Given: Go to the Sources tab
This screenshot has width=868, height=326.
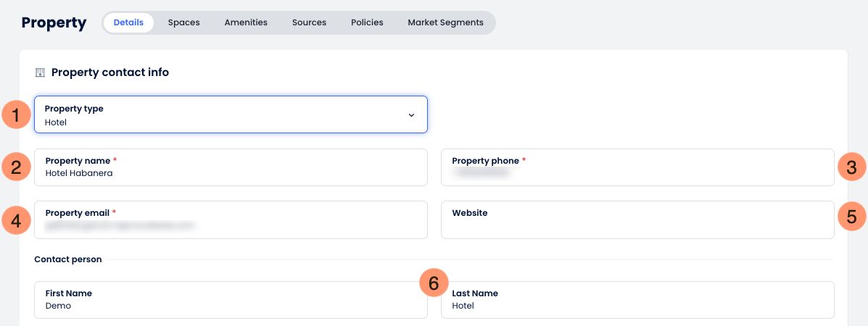Looking at the screenshot, I should [310, 22].
